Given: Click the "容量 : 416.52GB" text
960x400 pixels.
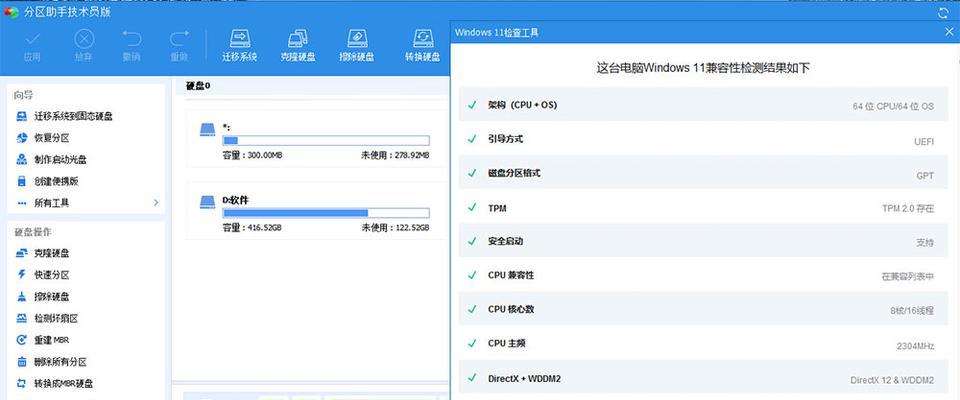Looking at the screenshot, I should tap(252, 228).
